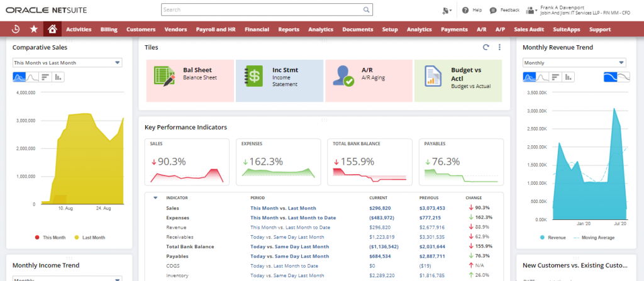
Task: Switch Monthly Revenue Trend to line chart
Action: [543, 77]
